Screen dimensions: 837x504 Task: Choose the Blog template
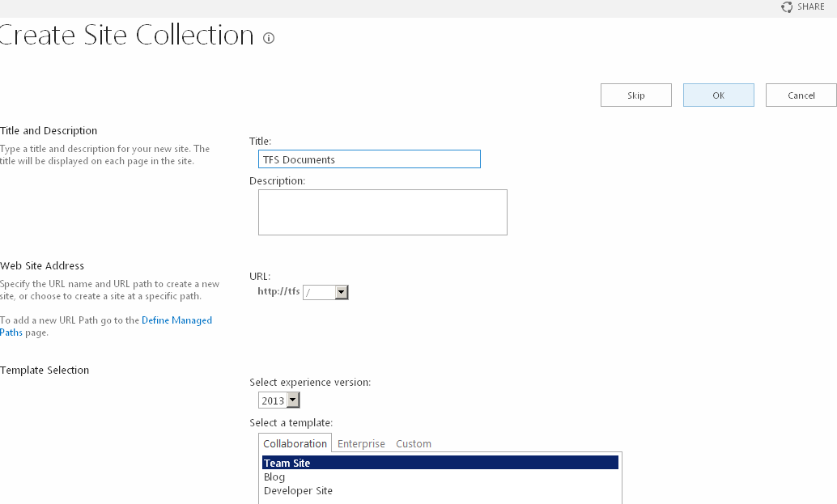pyautogui.click(x=274, y=477)
